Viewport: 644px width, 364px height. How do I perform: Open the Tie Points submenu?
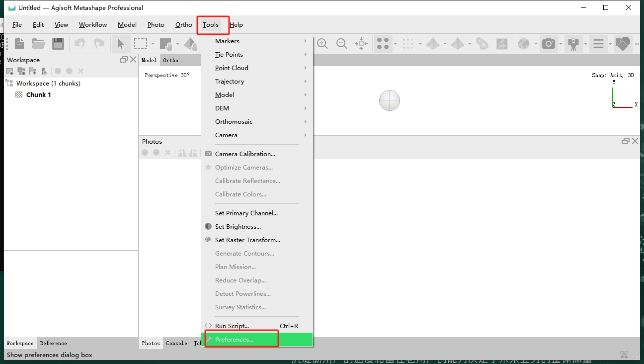click(257, 55)
